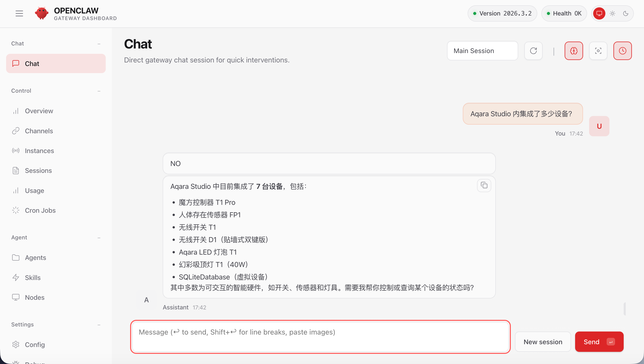Screen dimensions: 644x364
Task: Open the OpenClaw lobster logo
Action: click(x=41, y=13)
